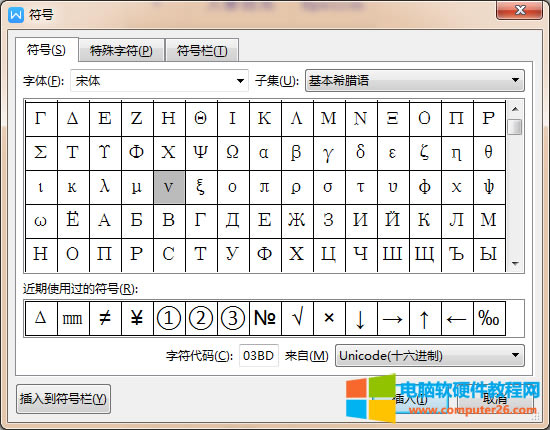550x430 pixels.
Task: Choose the yen ¥ recent symbol
Action: click(137, 318)
